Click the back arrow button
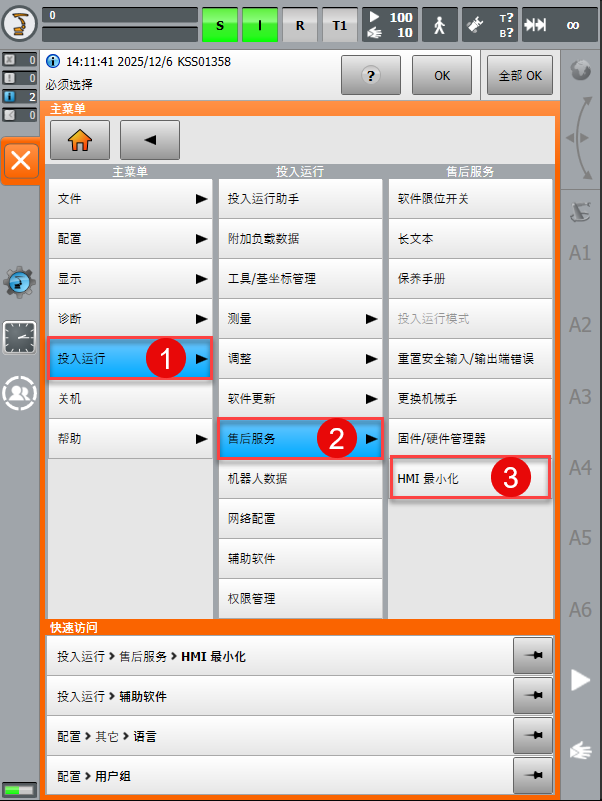Screen dimensions: 602x801 pyautogui.click(x=150, y=141)
